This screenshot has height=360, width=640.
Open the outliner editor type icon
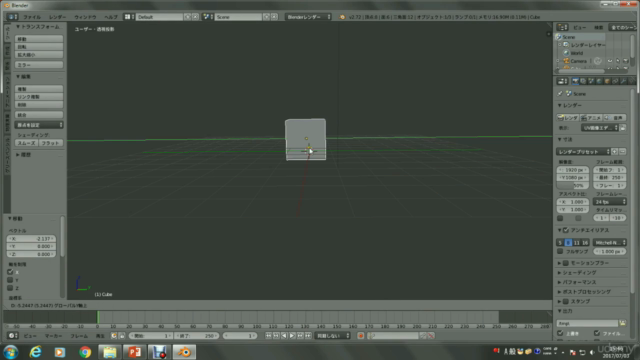[x=562, y=27]
